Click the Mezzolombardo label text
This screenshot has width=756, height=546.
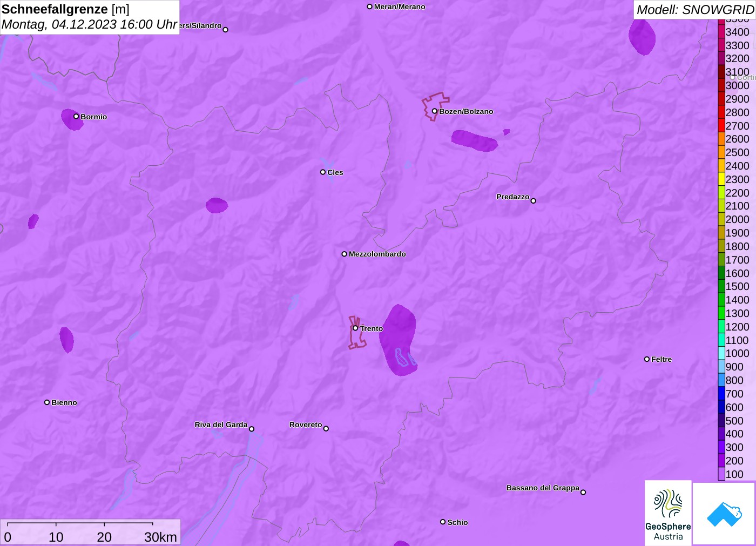coord(377,254)
